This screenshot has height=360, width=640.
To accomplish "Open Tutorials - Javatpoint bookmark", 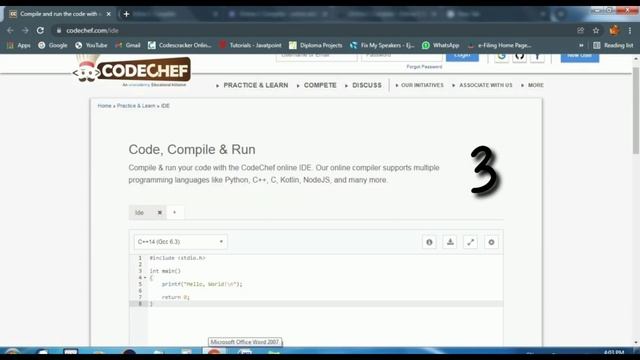I will [x=250, y=45].
